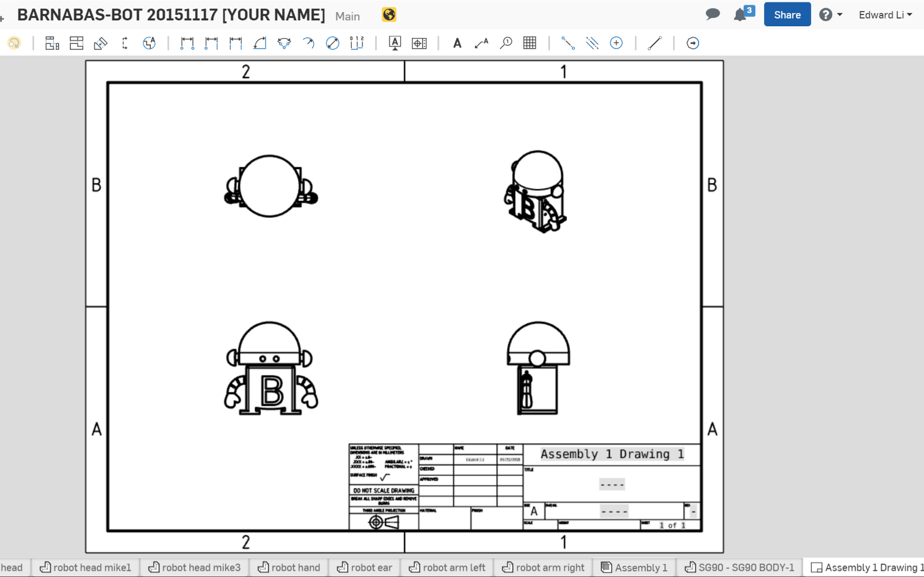Click the Assembly 1 Drawing 1 title block text
Viewport: 924px width, 577px height.
point(612,454)
